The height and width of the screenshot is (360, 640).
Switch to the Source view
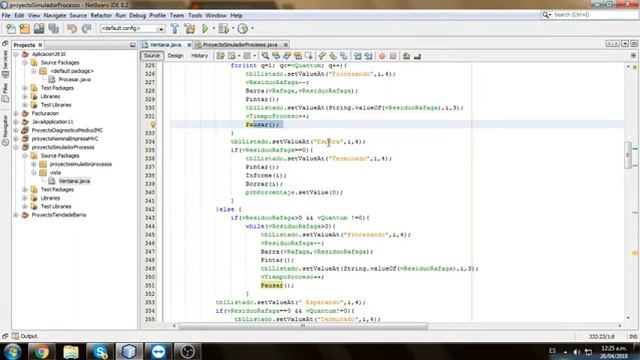pos(151,56)
